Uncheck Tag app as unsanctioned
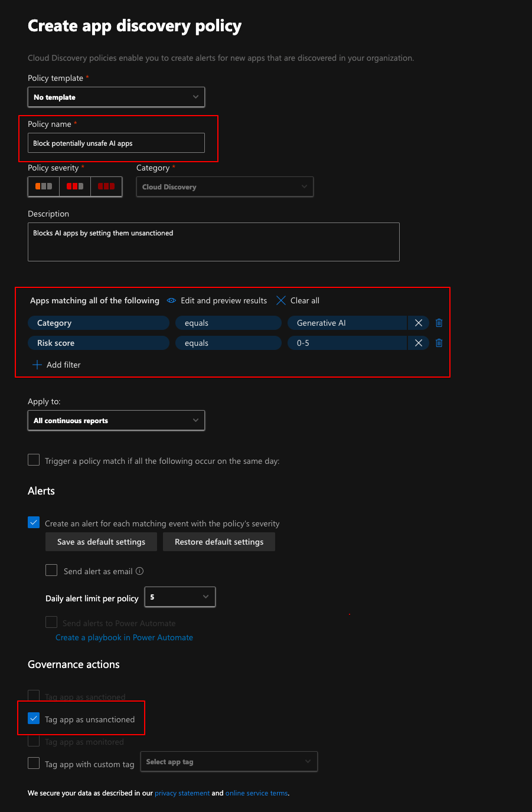This screenshot has width=532, height=812. [34, 719]
